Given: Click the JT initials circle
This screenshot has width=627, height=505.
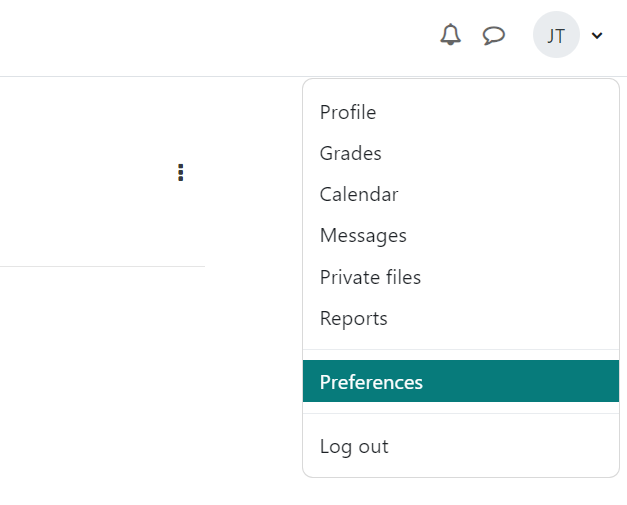Looking at the screenshot, I should (556, 36).
